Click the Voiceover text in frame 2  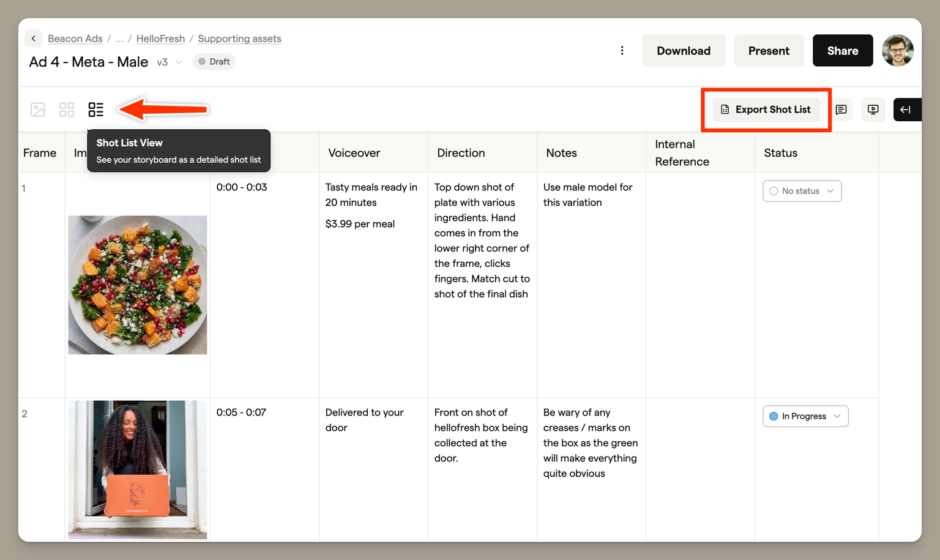pos(364,420)
